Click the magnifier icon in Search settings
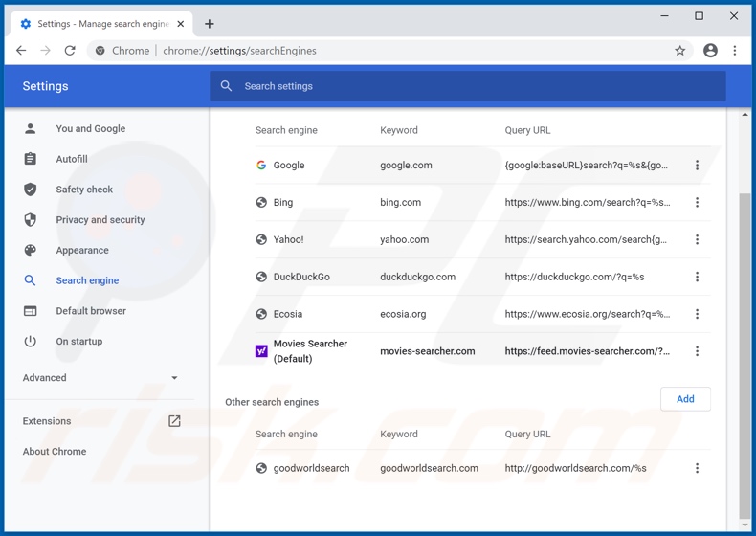Image resolution: width=756 pixels, height=536 pixels. (226, 86)
